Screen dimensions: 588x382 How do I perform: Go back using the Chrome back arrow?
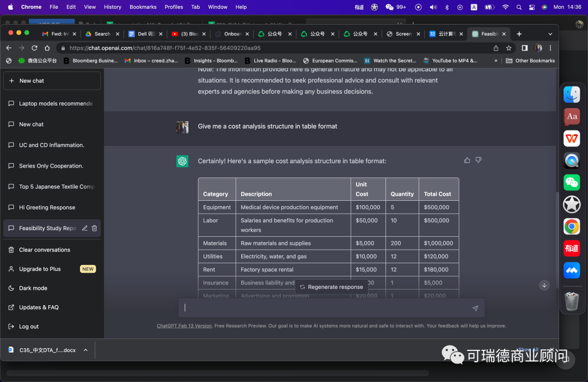click(x=9, y=48)
